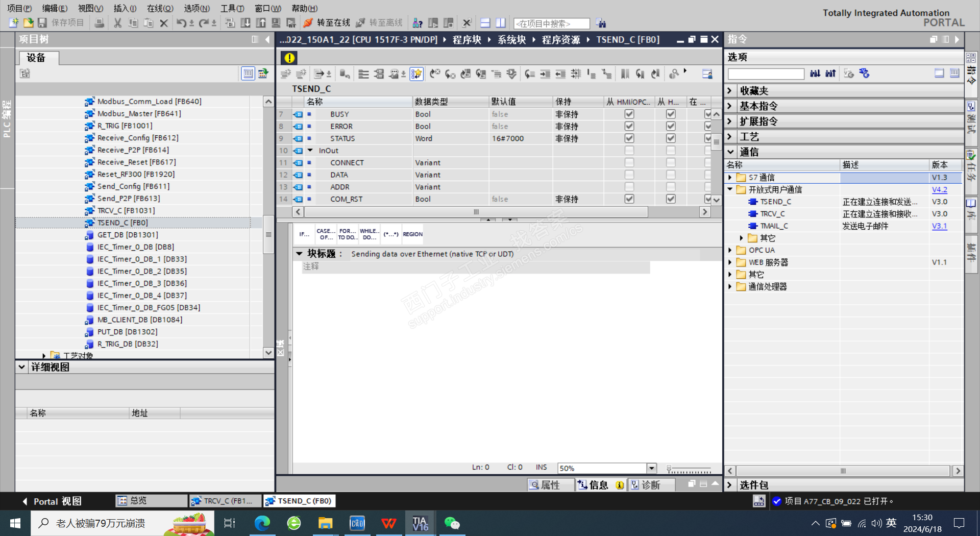Toggle the HMI writable checkbox for BUSY

671,114
